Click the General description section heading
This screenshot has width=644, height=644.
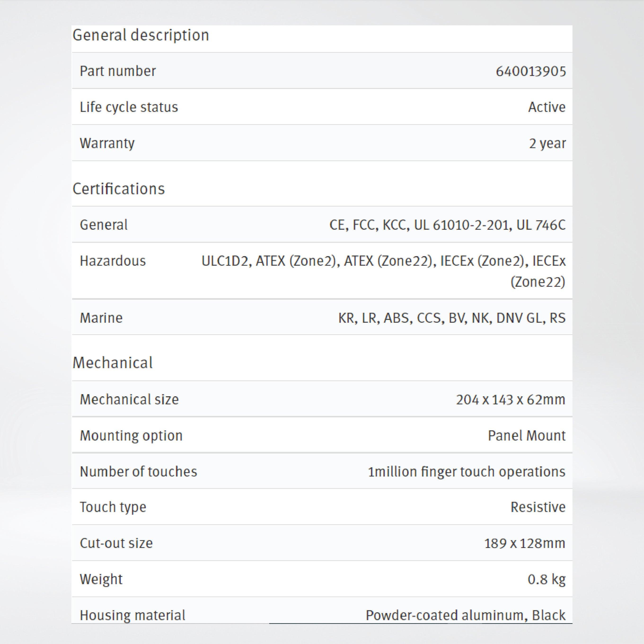pos(141,35)
